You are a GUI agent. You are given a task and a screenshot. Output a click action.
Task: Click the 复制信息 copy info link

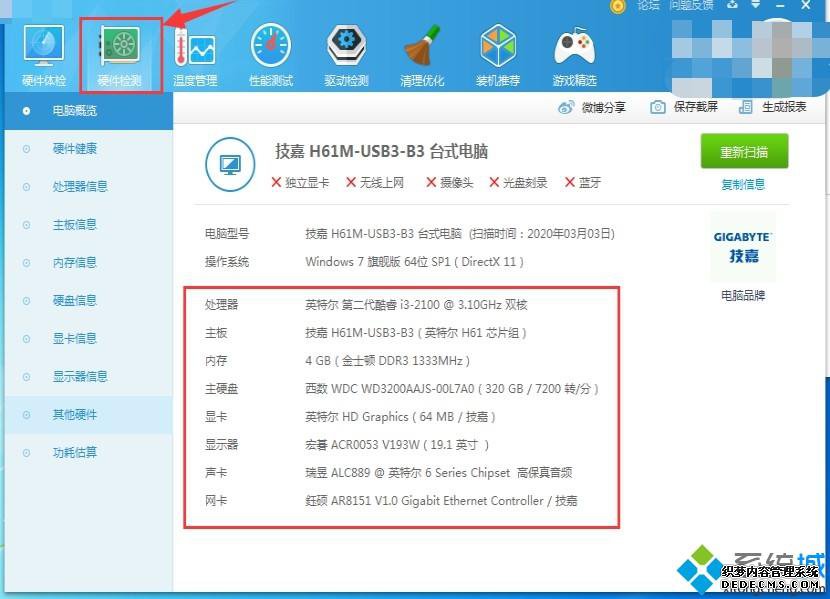point(743,185)
